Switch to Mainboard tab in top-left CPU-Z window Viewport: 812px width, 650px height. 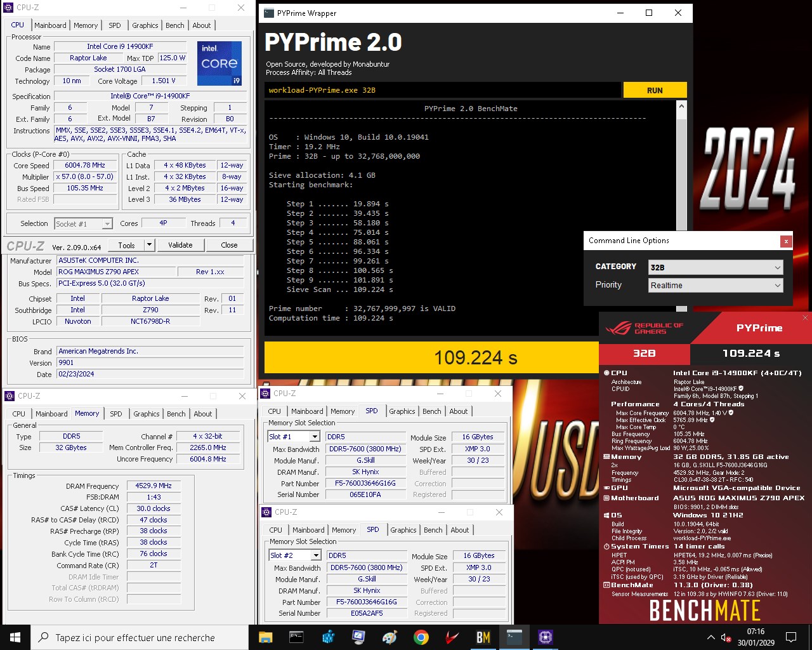tap(50, 25)
